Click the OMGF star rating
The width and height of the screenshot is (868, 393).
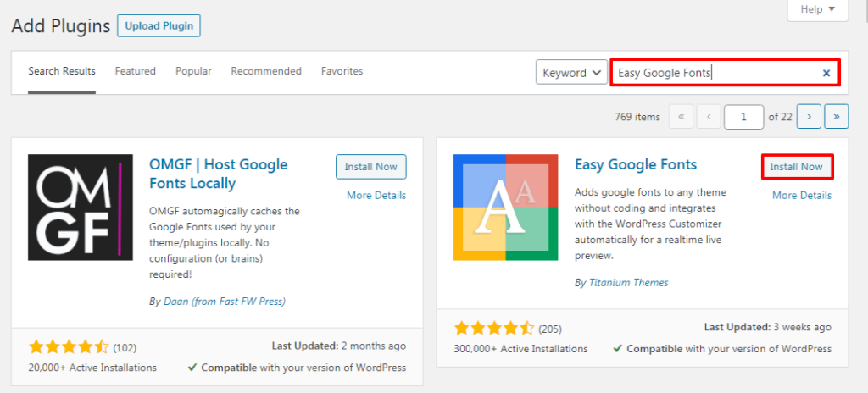coord(69,347)
